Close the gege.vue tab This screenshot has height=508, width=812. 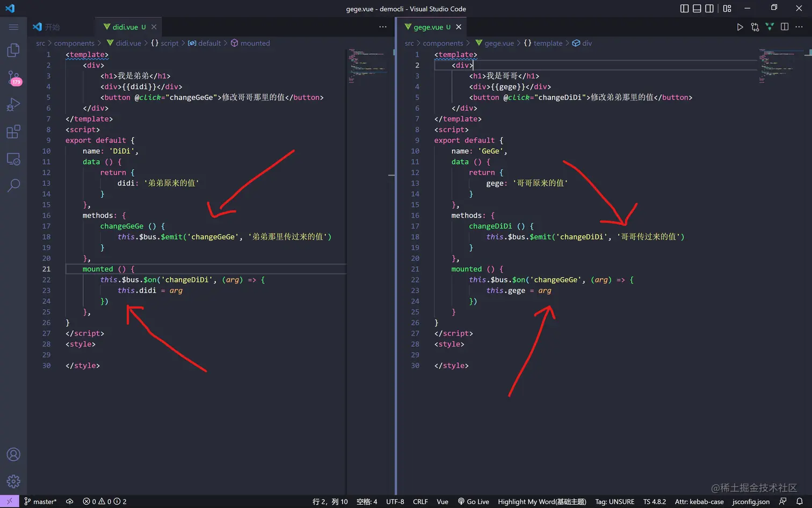tap(459, 27)
